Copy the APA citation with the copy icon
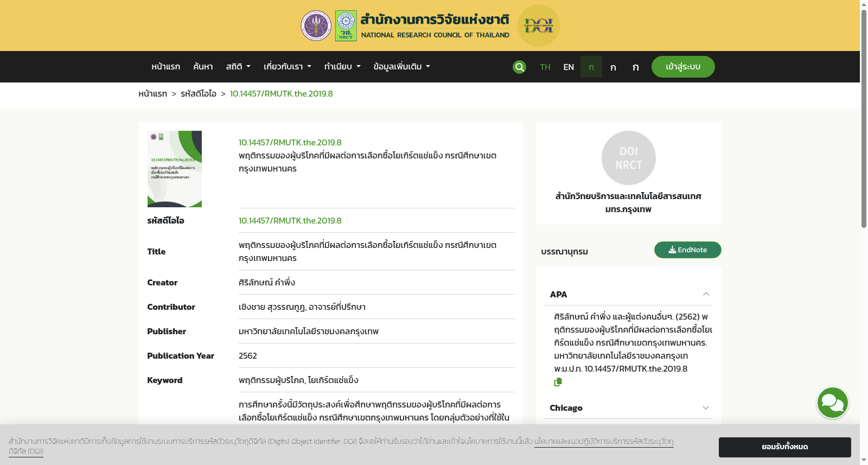This screenshot has width=868, height=465. click(558, 382)
